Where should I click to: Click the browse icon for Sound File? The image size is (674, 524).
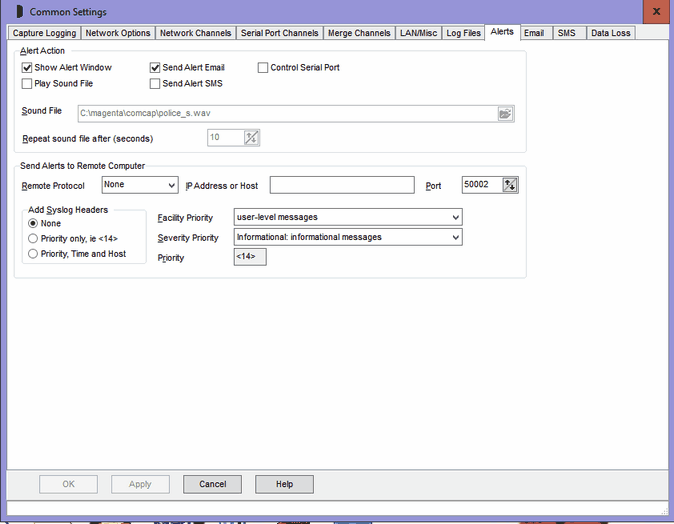[506, 113]
